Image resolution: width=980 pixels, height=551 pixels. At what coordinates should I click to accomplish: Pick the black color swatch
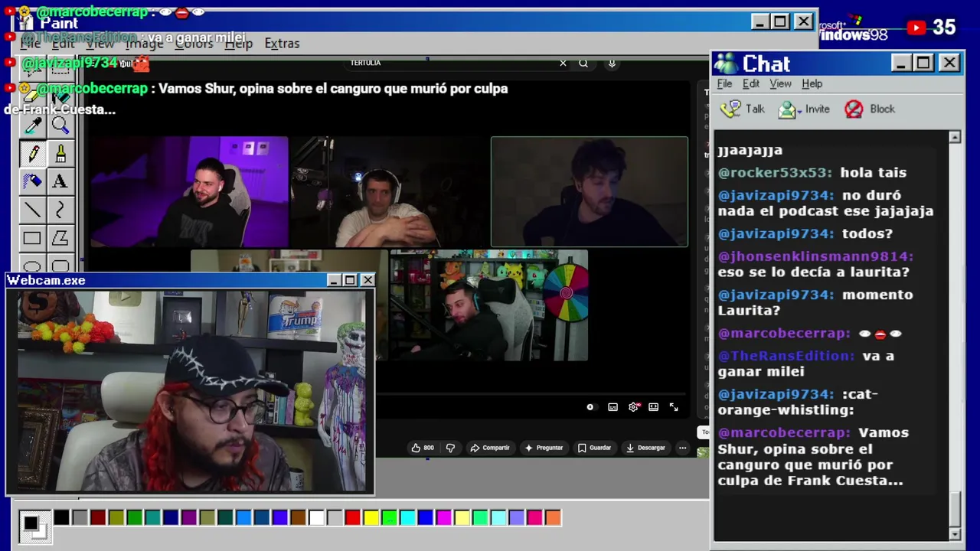(61, 518)
